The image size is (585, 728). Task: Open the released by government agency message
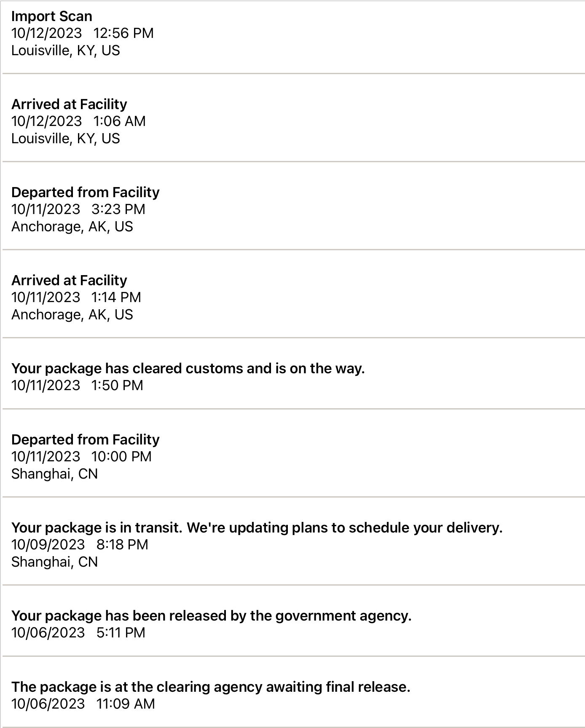click(x=211, y=616)
